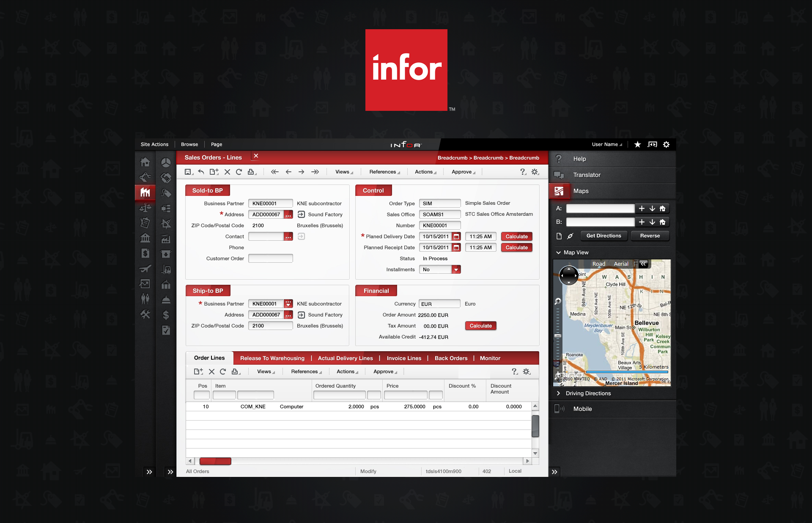Open Actions dropdown in main toolbar
The image size is (812, 523).
coord(425,172)
